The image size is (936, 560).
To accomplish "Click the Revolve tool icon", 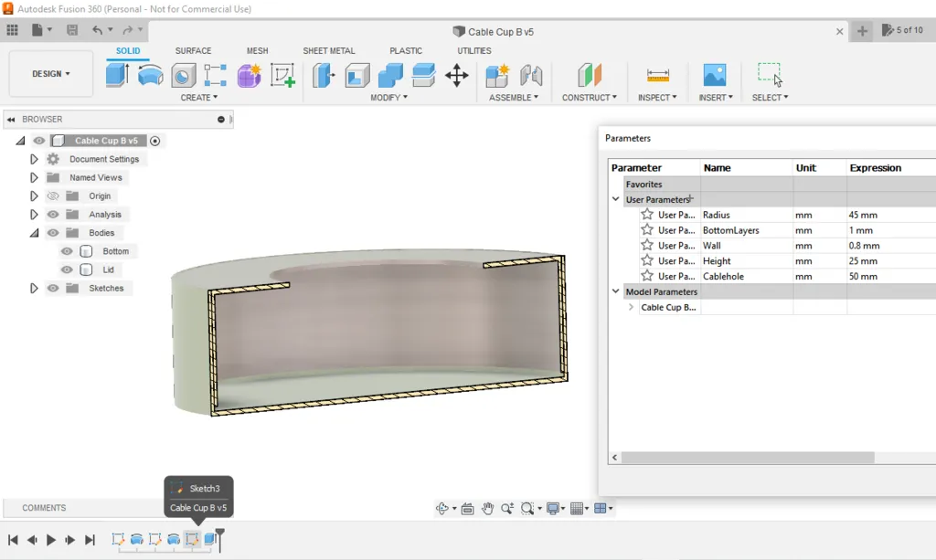I will pyautogui.click(x=151, y=75).
